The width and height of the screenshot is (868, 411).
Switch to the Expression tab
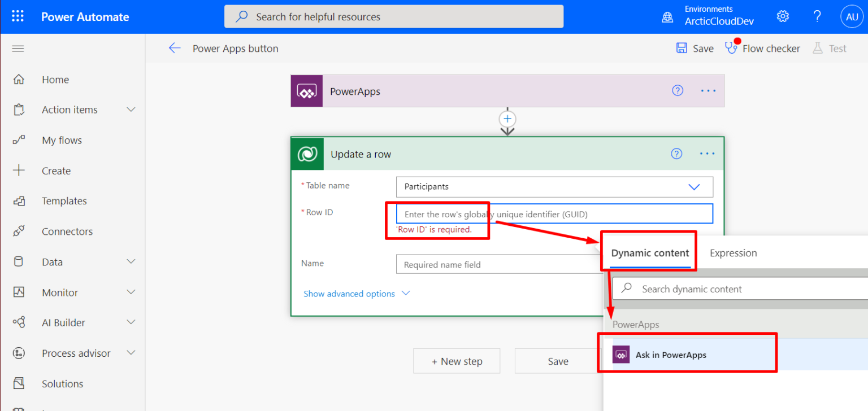pyautogui.click(x=733, y=253)
